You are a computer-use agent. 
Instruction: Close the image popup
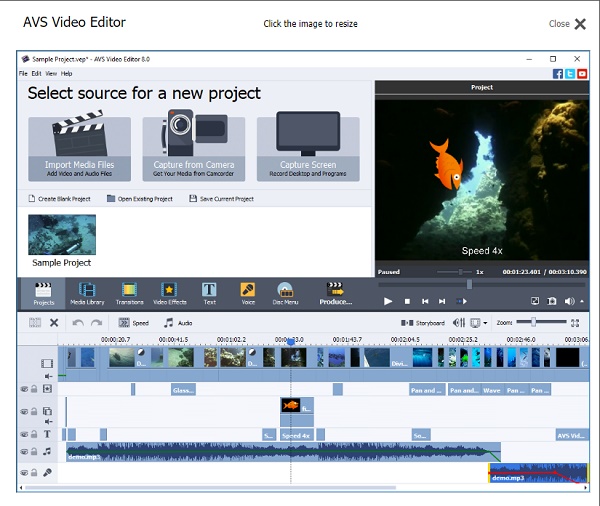click(x=567, y=24)
